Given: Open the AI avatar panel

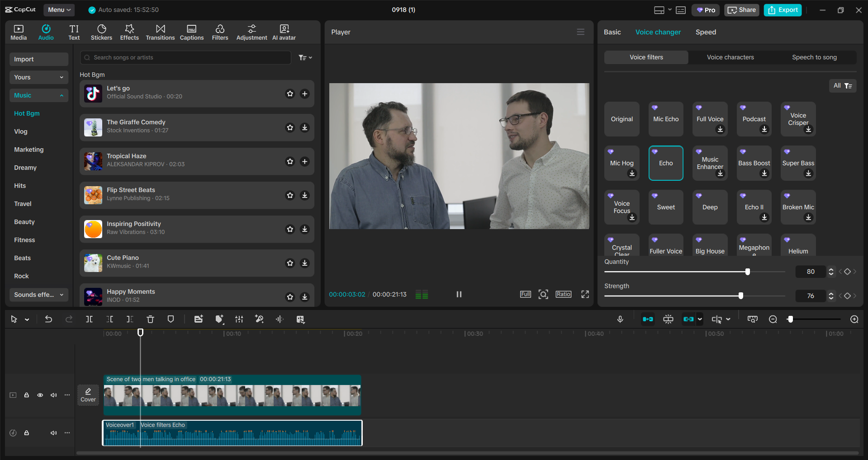Looking at the screenshot, I should click(x=284, y=32).
